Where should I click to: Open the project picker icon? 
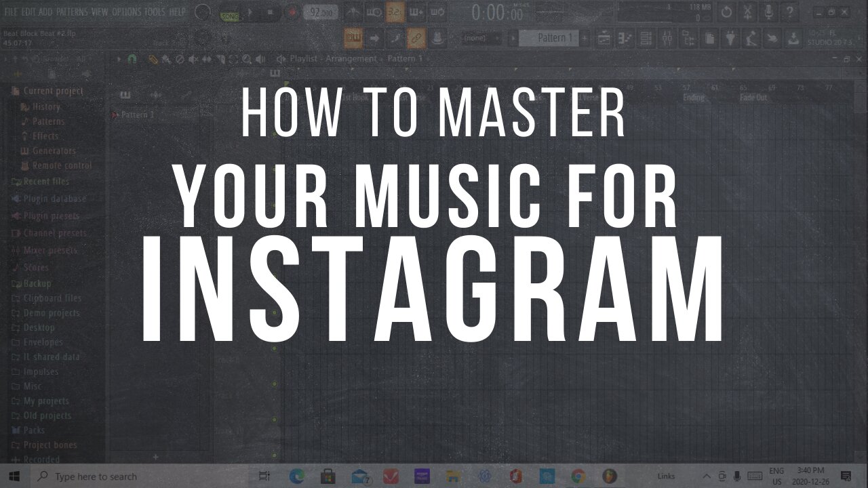[x=709, y=38]
